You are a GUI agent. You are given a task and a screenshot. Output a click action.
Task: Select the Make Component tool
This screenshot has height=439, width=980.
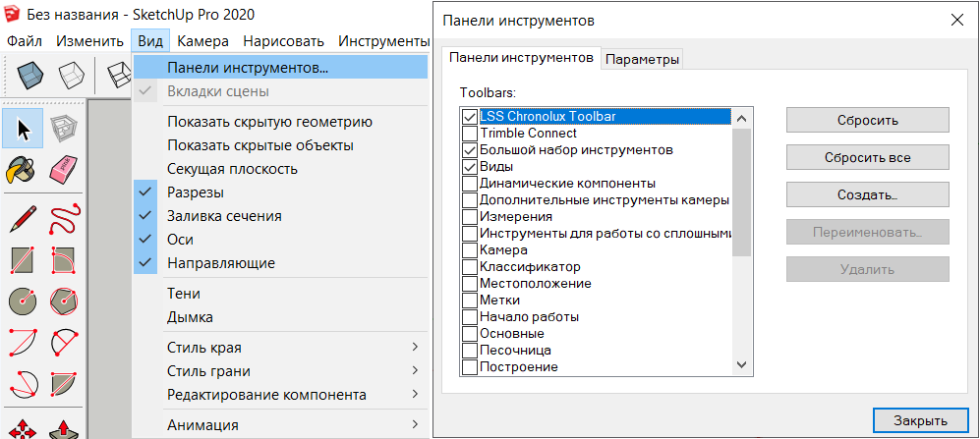coord(63,128)
